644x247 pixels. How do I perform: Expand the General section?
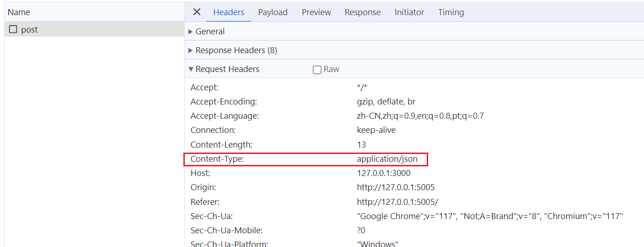coord(209,32)
